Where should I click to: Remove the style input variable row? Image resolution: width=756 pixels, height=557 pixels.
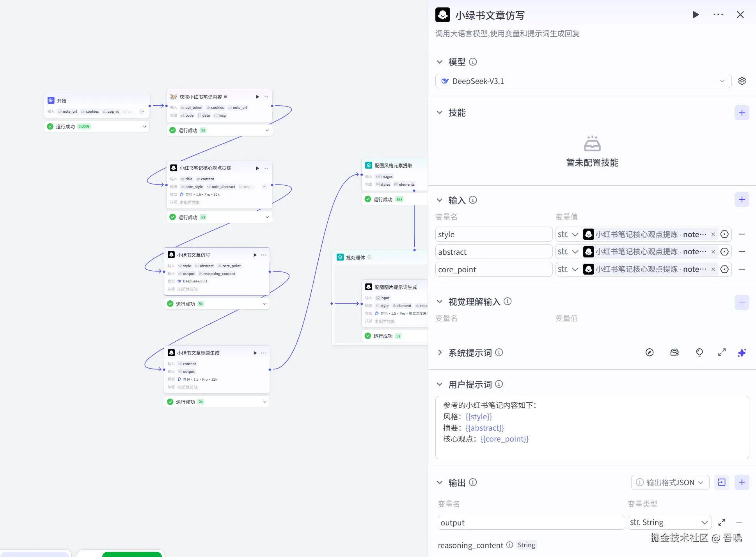[x=742, y=234]
